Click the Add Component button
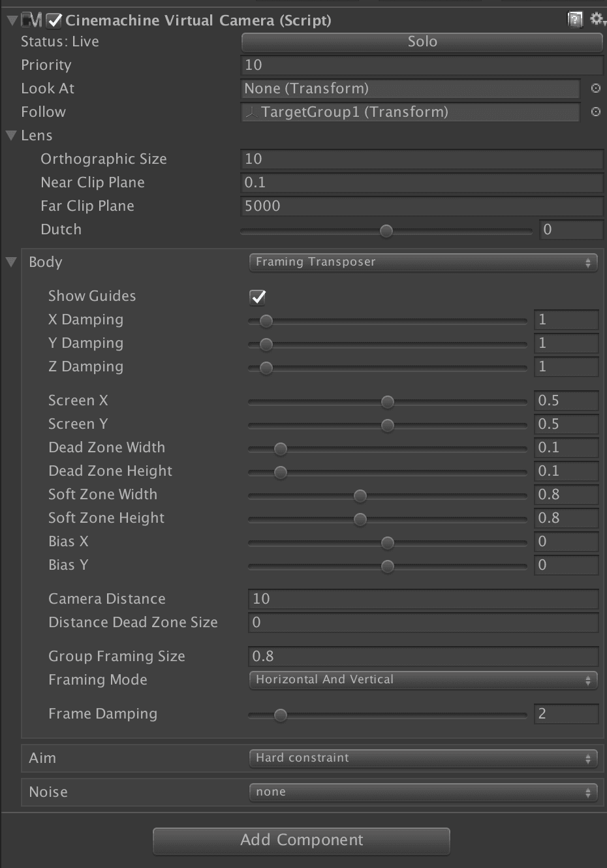This screenshot has width=607, height=868. (302, 841)
